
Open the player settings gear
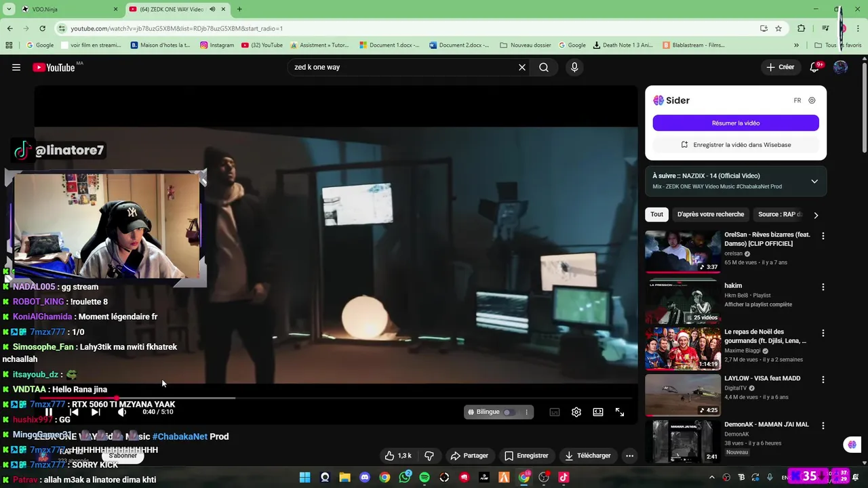coord(576,412)
